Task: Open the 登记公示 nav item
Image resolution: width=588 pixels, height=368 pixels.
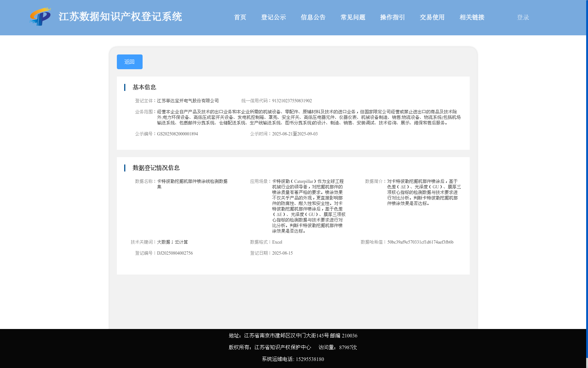Action: point(273,17)
